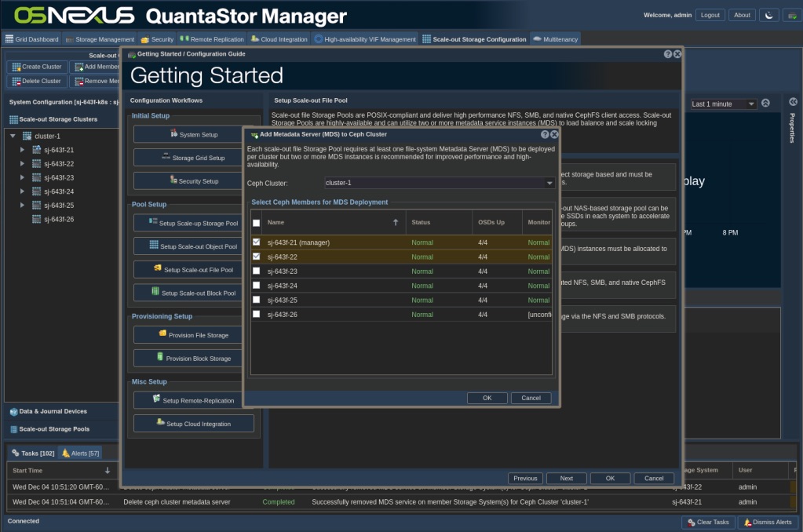Image resolution: width=803 pixels, height=532 pixels.
Task: Click the theme settings icon beside the moon
Action: pos(794,14)
